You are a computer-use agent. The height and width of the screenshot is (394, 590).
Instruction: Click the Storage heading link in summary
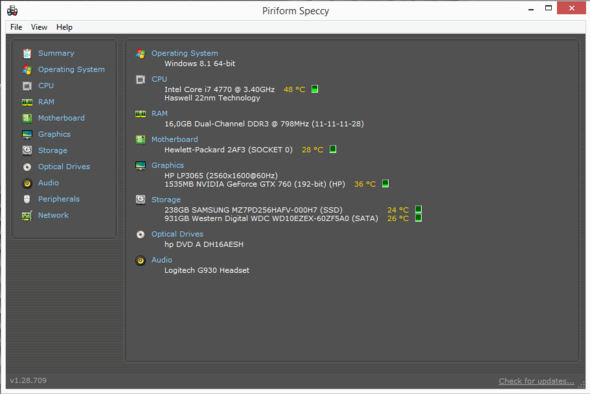pyautogui.click(x=166, y=200)
